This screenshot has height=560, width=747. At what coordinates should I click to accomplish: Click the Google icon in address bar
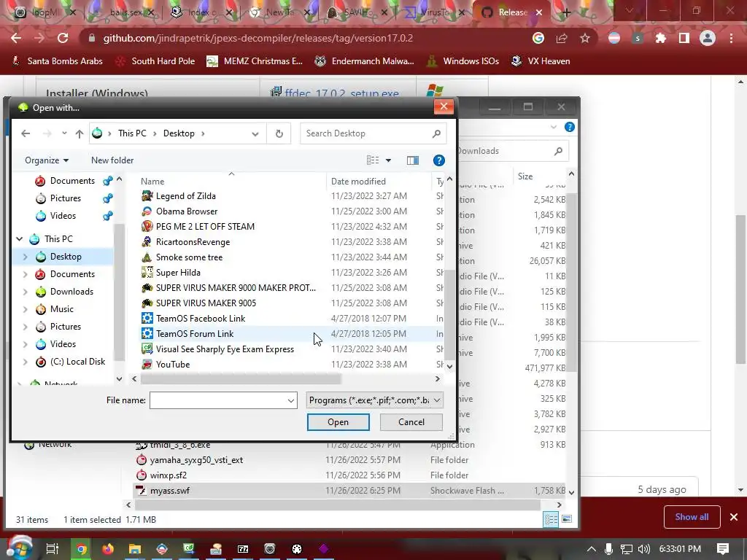pyautogui.click(x=538, y=38)
